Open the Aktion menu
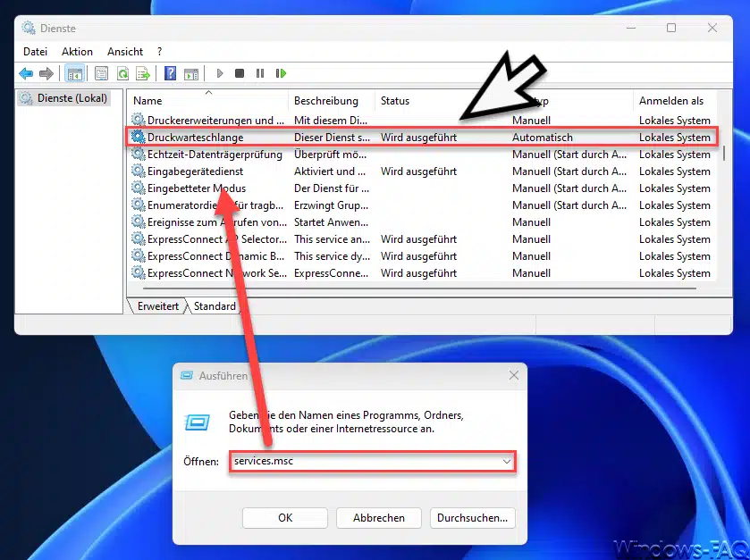The height and width of the screenshot is (560, 750). pos(77,52)
